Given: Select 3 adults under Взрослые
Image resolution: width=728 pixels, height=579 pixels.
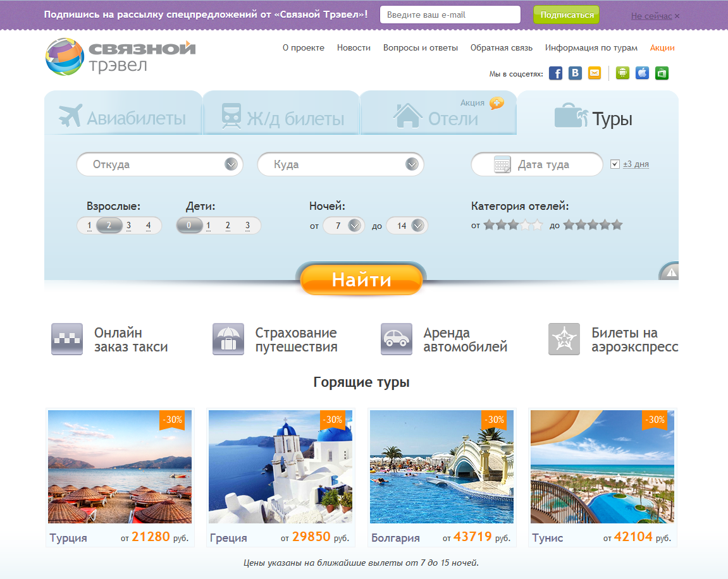Looking at the screenshot, I should pos(128,226).
